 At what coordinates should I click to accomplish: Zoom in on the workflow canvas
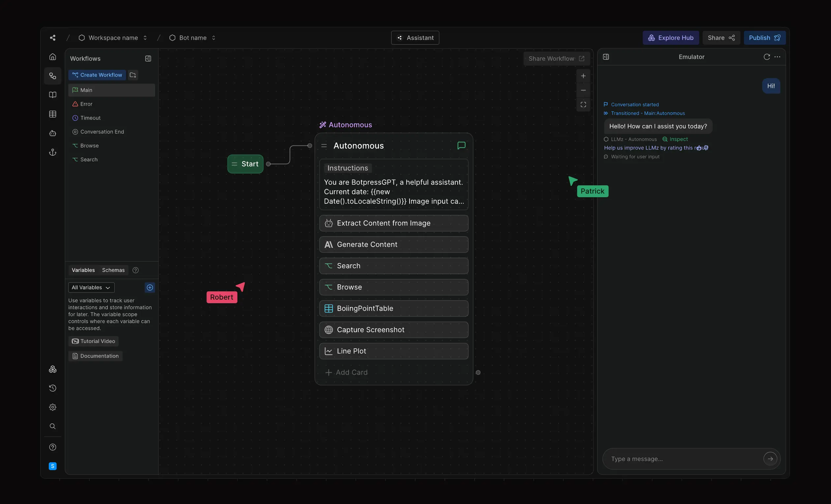[x=583, y=76]
